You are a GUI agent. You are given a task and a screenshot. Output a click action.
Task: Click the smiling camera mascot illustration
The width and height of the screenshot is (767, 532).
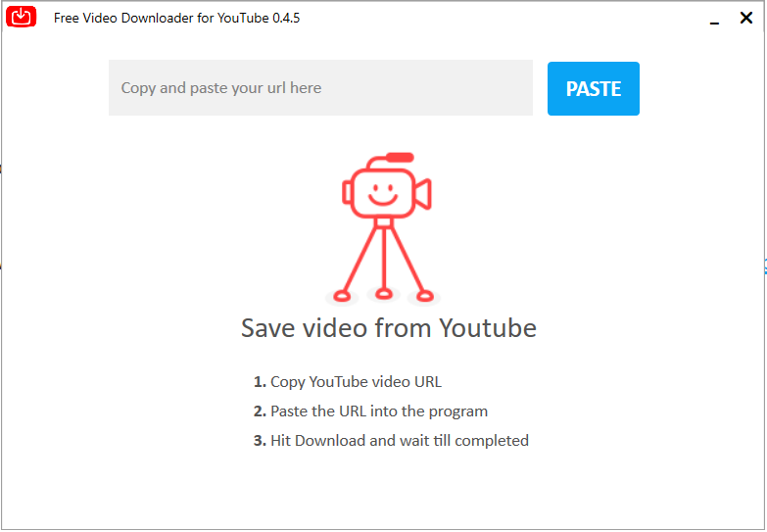(x=384, y=227)
